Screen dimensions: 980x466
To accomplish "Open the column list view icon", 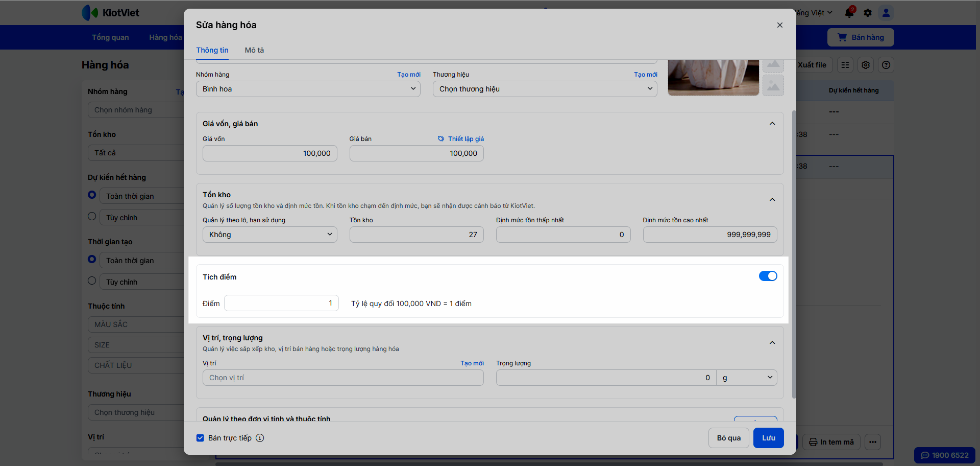I will 845,65.
